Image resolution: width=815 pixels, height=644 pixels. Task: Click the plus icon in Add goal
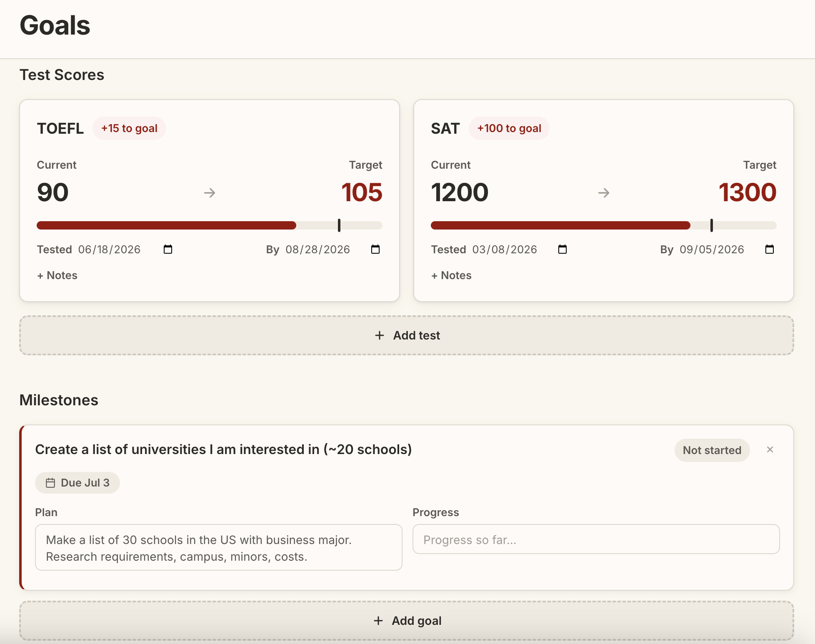pos(378,621)
